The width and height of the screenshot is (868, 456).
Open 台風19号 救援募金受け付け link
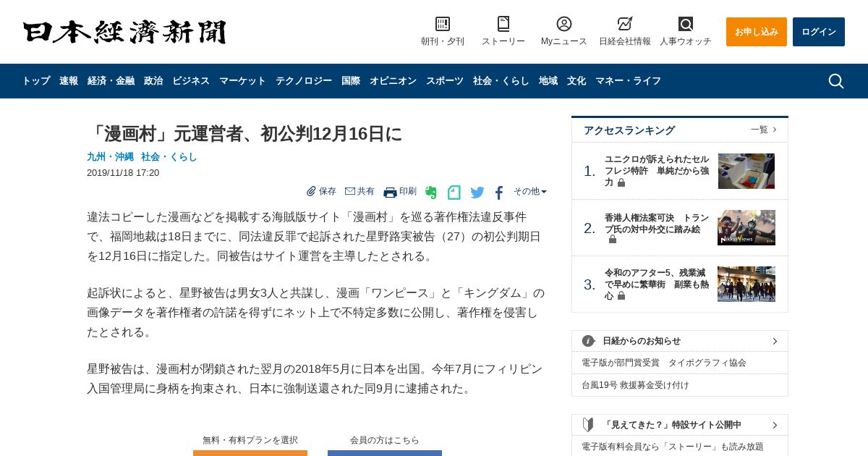click(x=635, y=385)
